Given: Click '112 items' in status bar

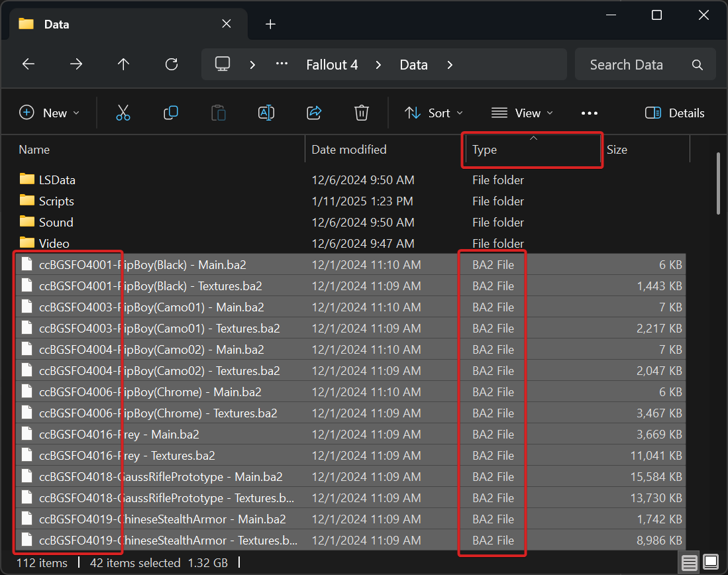Looking at the screenshot, I should tap(42, 563).
